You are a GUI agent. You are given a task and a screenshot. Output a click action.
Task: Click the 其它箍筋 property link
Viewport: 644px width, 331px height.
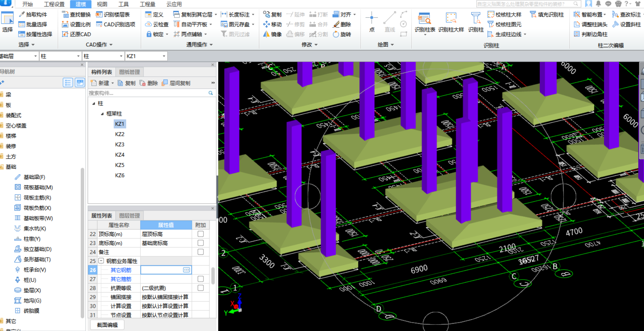tap(121, 279)
